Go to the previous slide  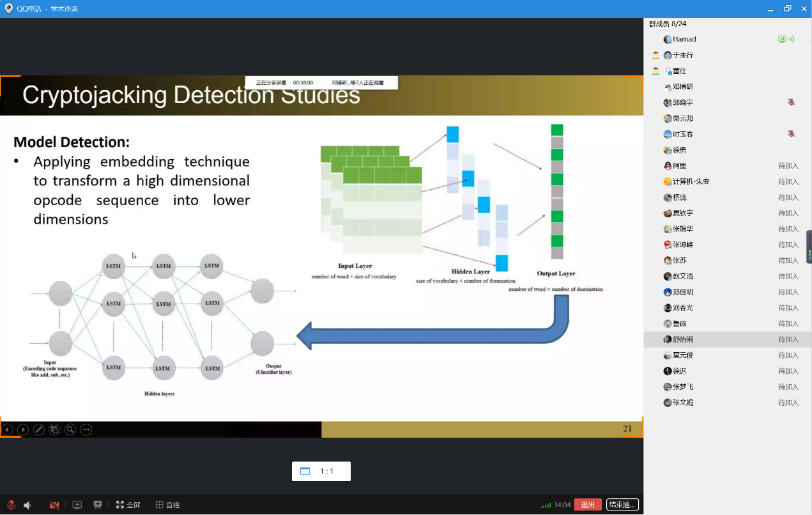(x=7, y=429)
